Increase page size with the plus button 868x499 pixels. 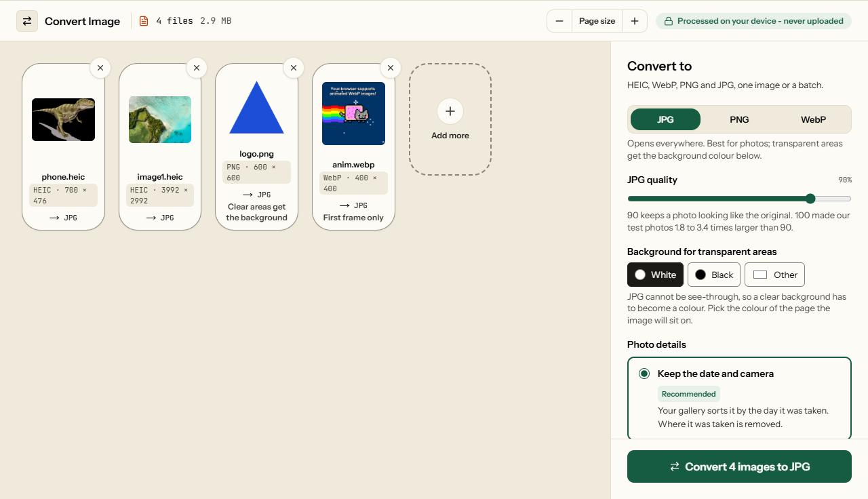pos(635,21)
